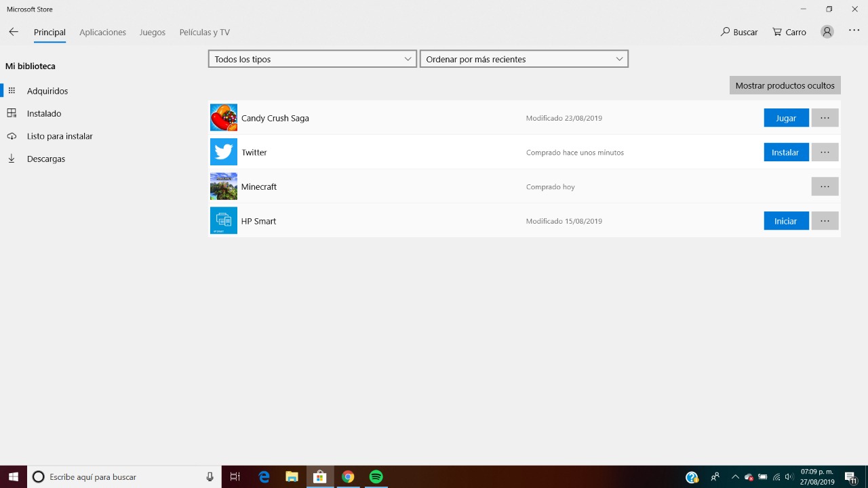The height and width of the screenshot is (488, 868).
Task: Click the Minecraft app thumbnail
Action: click(x=224, y=186)
